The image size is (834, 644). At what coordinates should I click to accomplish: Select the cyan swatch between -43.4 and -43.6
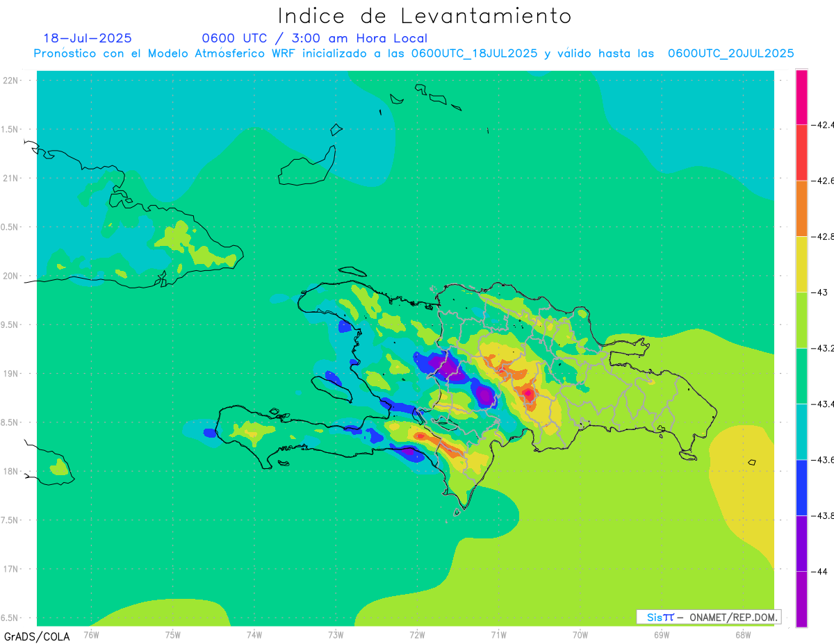(x=801, y=432)
